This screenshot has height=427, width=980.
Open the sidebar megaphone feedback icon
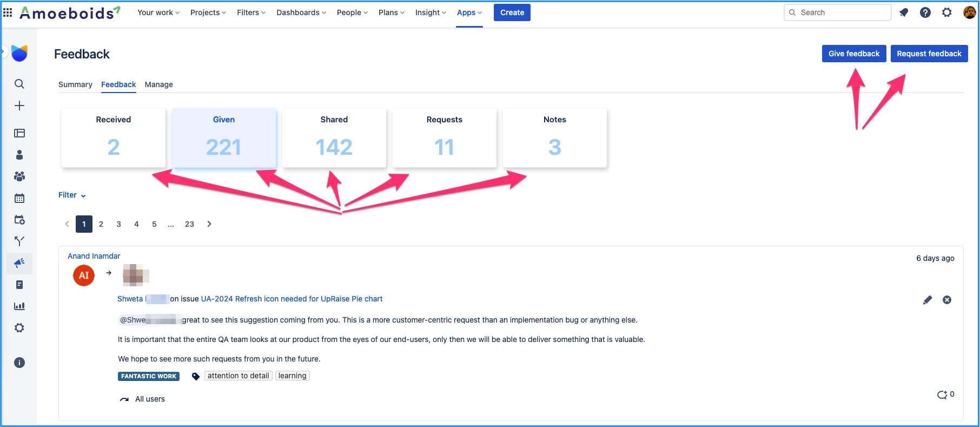19,263
